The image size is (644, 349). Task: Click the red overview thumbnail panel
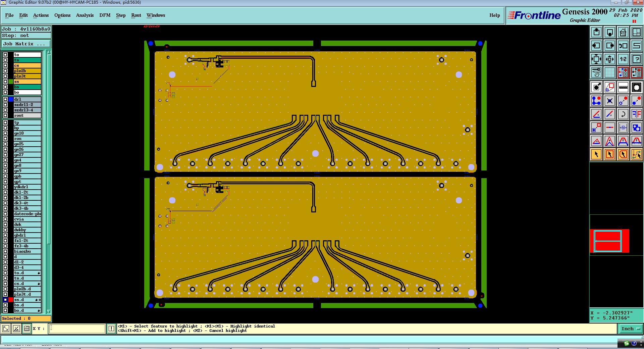click(x=609, y=241)
